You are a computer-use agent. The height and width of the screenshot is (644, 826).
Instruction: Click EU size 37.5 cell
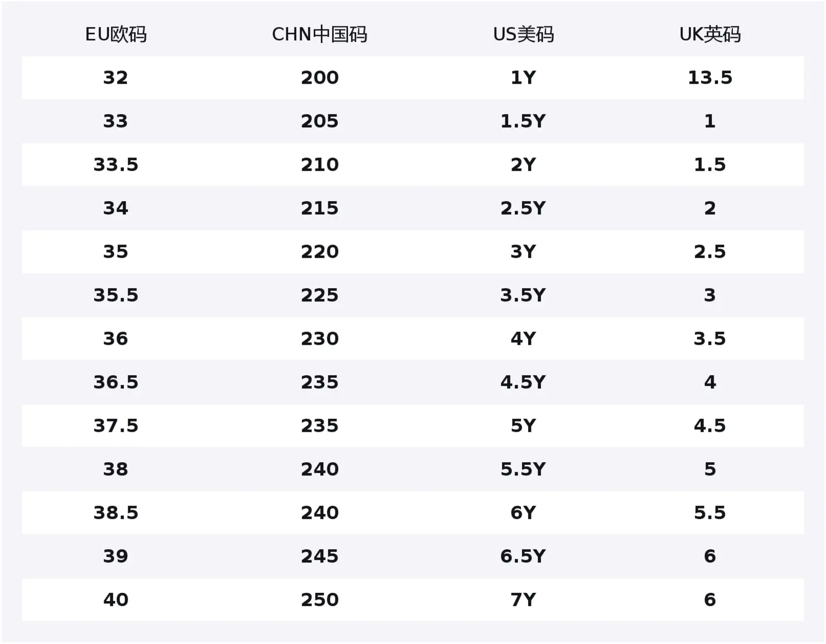(116, 426)
